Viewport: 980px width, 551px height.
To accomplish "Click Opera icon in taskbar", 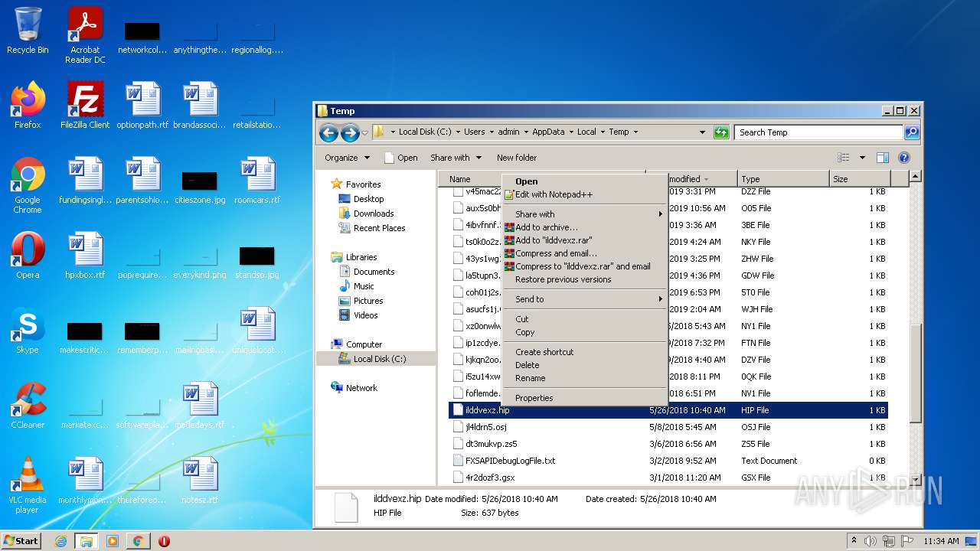I will (164, 541).
